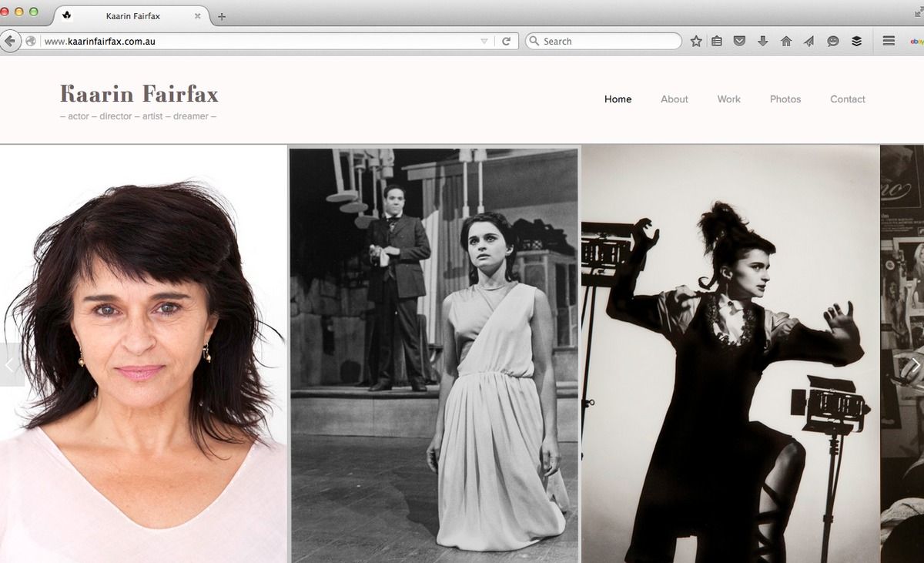Image resolution: width=924 pixels, height=563 pixels.
Task: Show previous slide with left arrow
Action: [10, 365]
